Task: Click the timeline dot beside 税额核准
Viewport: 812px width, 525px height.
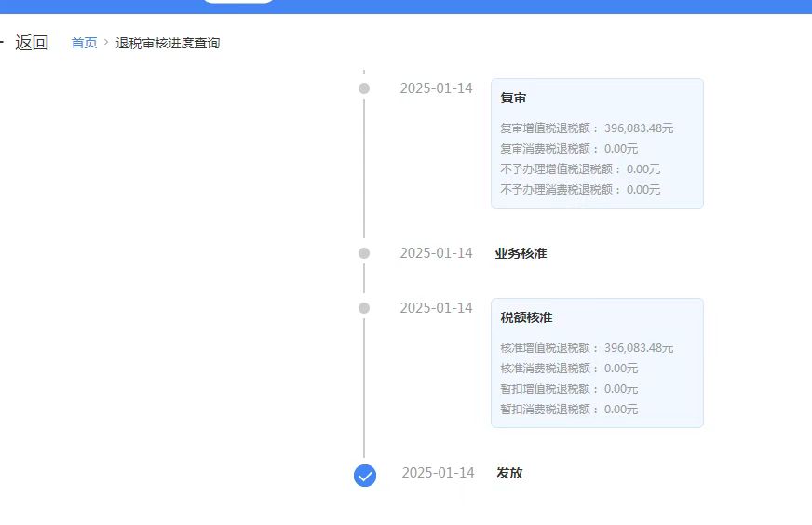Action: tap(364, 308)
